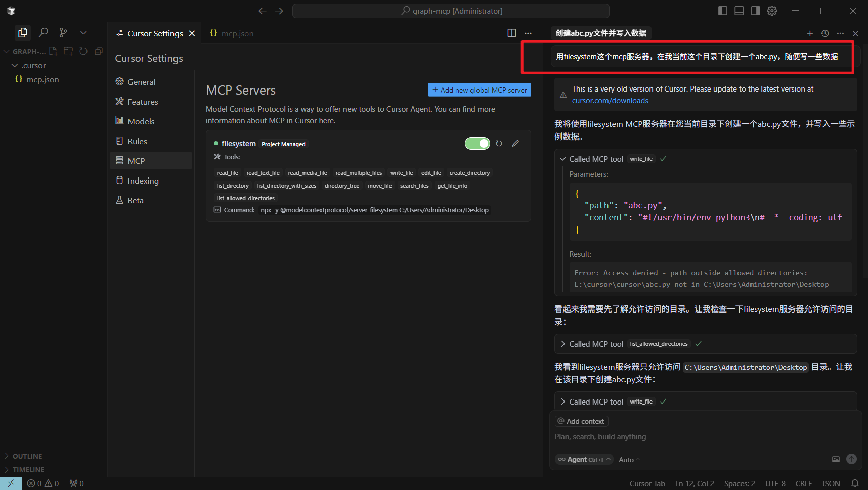Open remote window indicator in status bar
Image resolution: width=868 pixels, height=490 pixels.
(11, 483)
